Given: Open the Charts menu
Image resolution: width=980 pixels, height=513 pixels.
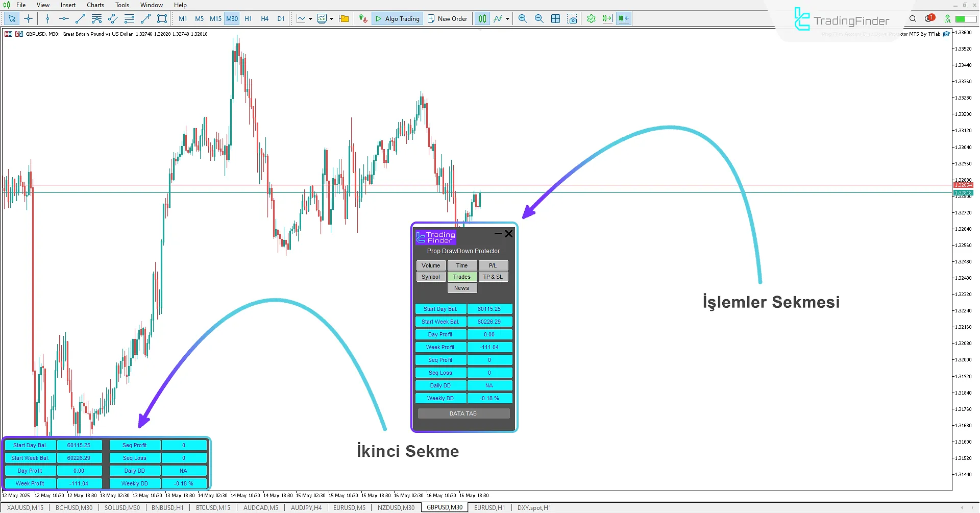Looking at the screenshot, I should click(x=95, y=5).
